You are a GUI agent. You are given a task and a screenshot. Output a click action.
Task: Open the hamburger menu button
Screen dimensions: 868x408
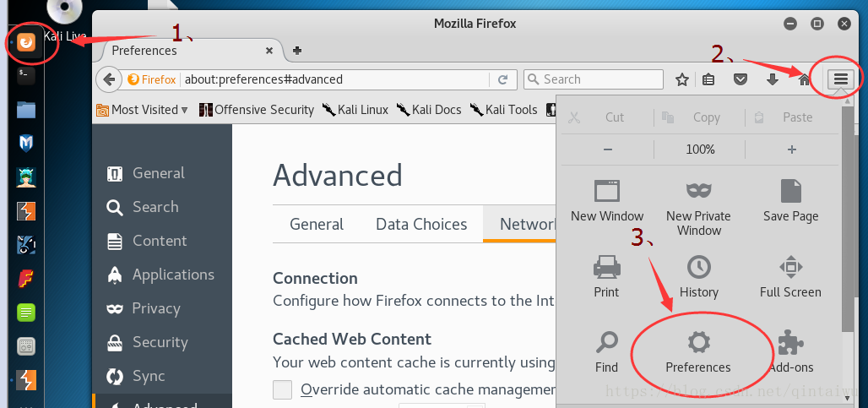coord(841,79)
